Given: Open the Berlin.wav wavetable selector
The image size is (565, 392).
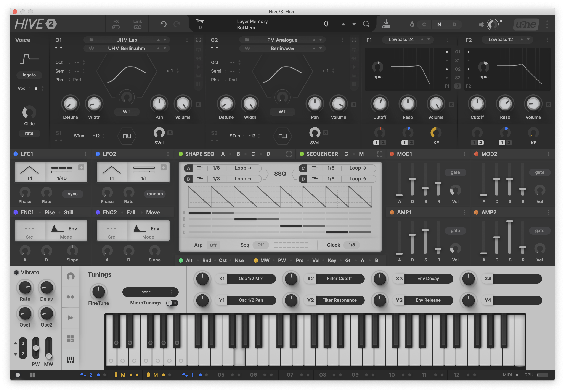Looking at the screenshot, I should pyautogui.click(x=282, y=48).
